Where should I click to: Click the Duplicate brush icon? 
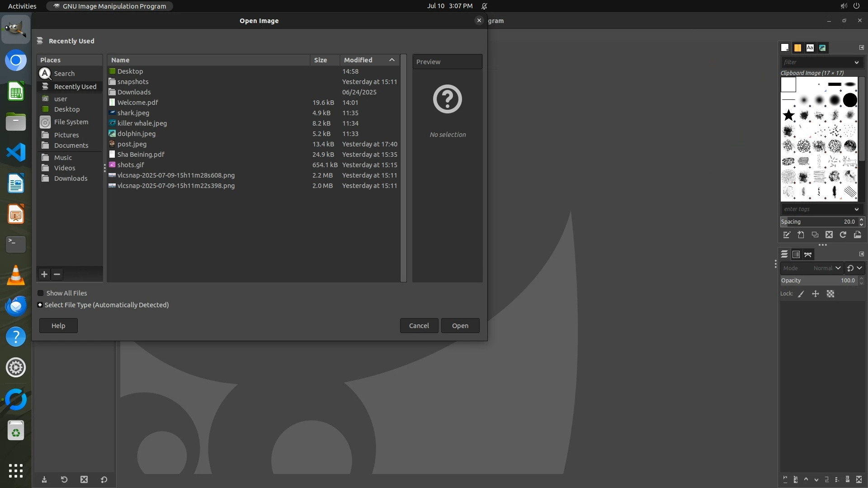[815, 235]
